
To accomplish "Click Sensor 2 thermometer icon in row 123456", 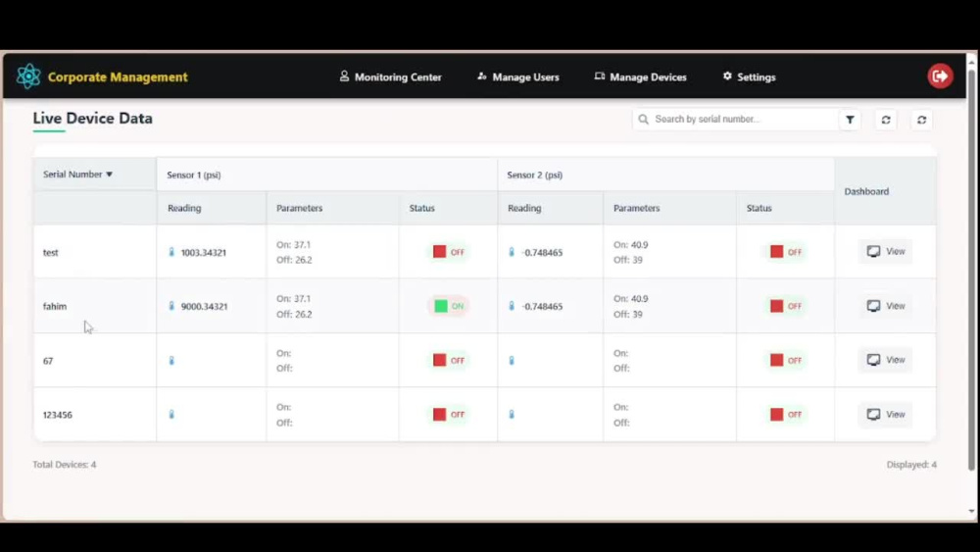I will coord(512,414).
